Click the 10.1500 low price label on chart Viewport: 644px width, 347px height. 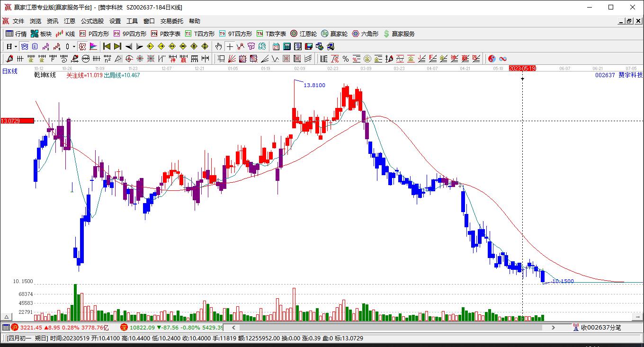pyautogui.click(x=563, y=281)
